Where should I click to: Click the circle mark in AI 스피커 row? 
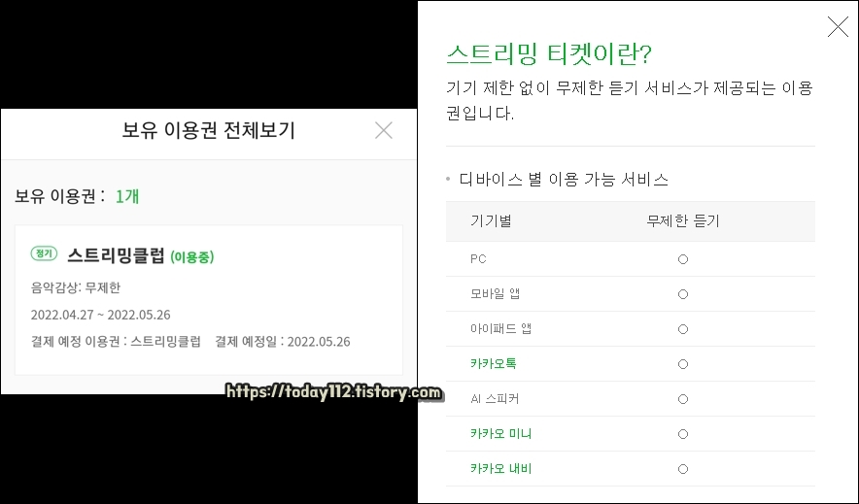(x=682, y=399)
